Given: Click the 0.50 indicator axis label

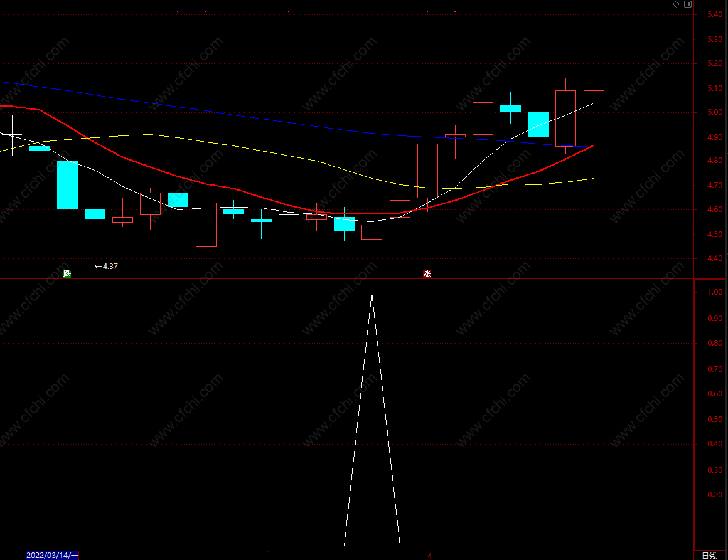Looking at the screenshot, I should coord(715,420).
